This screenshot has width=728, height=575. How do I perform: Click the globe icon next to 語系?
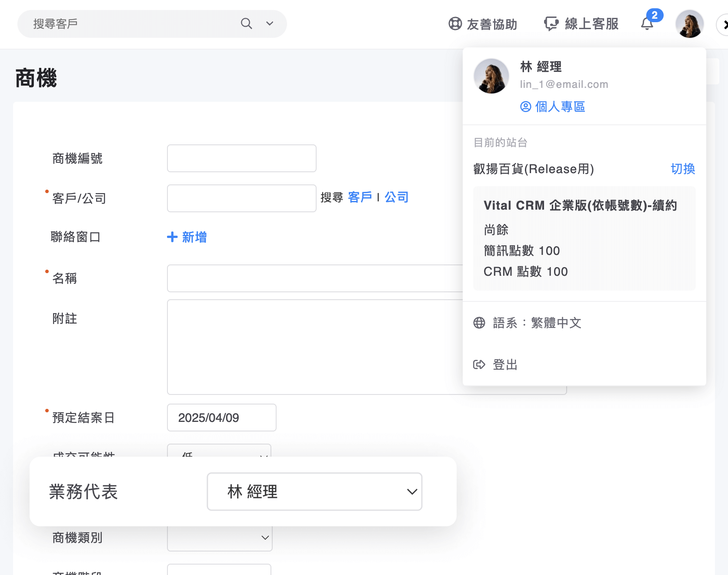pos(479,323)
